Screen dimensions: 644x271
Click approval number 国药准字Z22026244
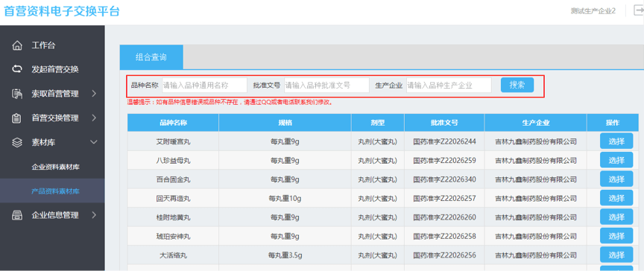pos(444,142)
